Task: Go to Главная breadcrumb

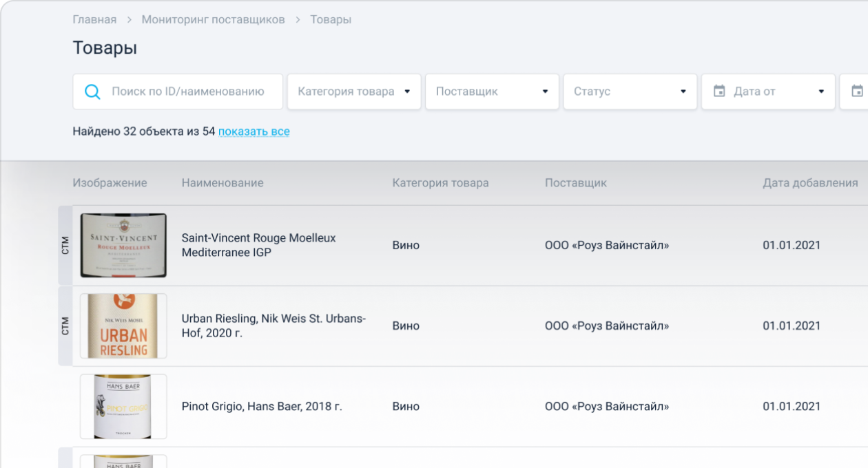Action: click(x=94, y=19)
